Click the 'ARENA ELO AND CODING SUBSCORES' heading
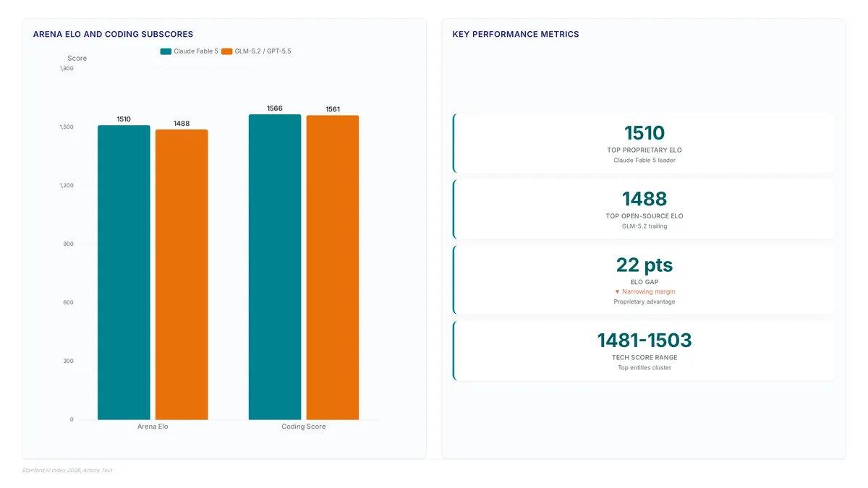 click(113, 34)
